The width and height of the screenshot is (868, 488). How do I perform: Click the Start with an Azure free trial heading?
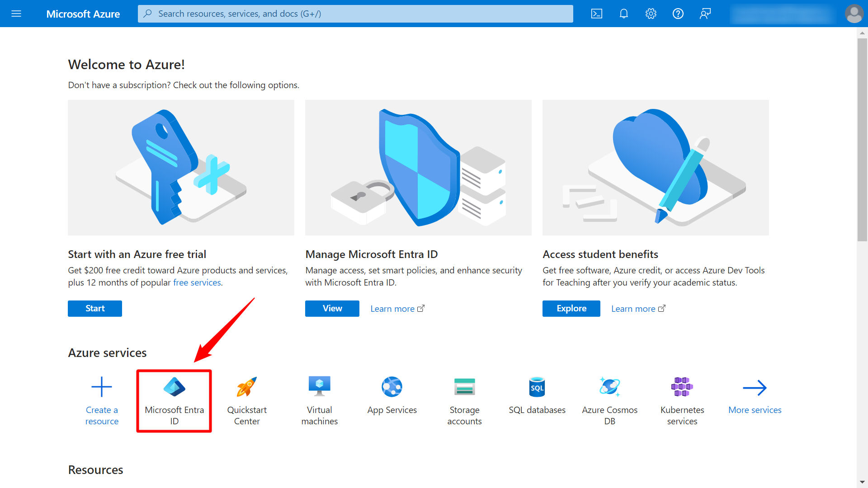(x=137, y=254)
